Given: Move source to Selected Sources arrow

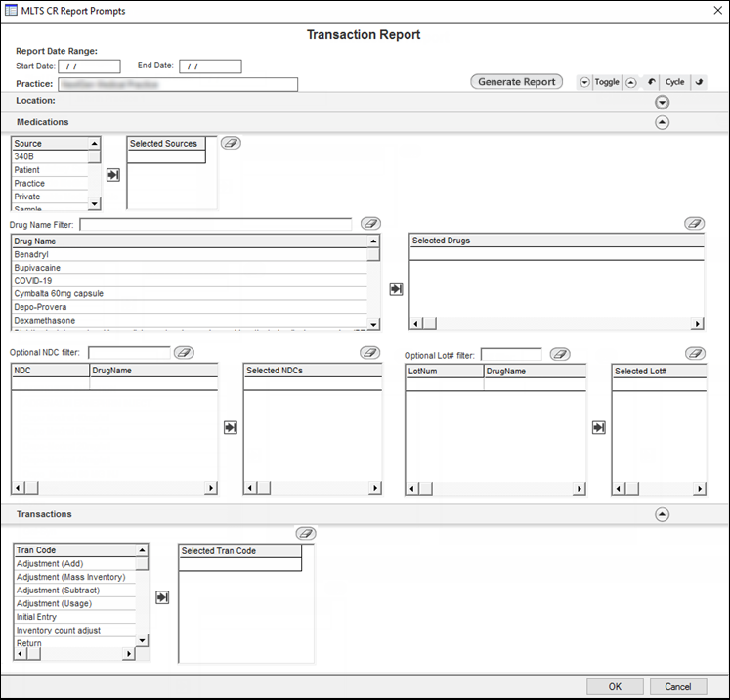Looking at the screenshot, I should click(x=113, y=175).
